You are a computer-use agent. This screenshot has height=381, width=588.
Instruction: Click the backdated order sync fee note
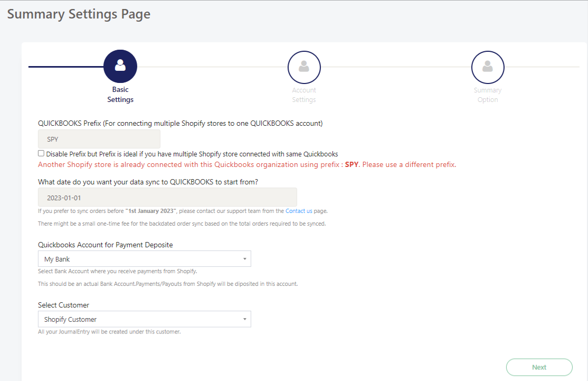pos(182,224)
